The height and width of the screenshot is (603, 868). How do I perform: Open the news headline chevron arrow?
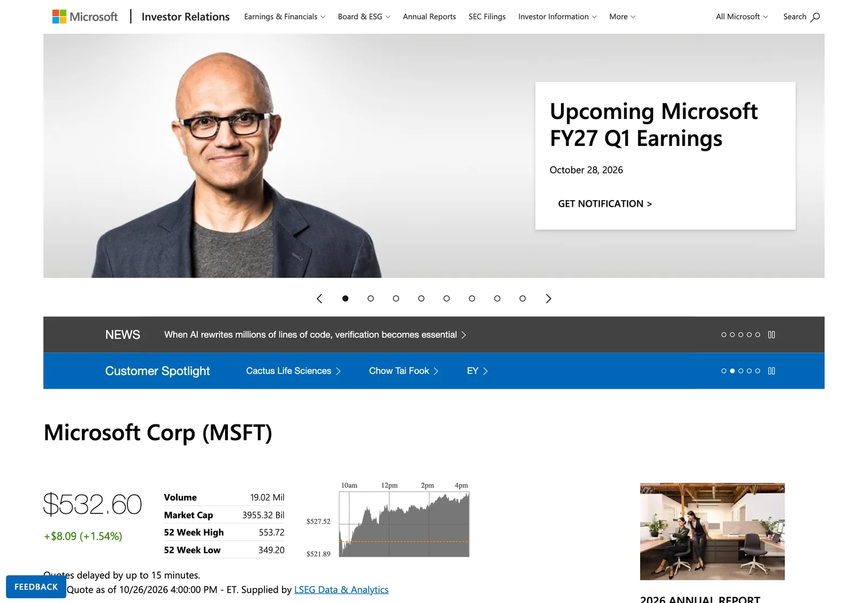click(x=464, y=335)
